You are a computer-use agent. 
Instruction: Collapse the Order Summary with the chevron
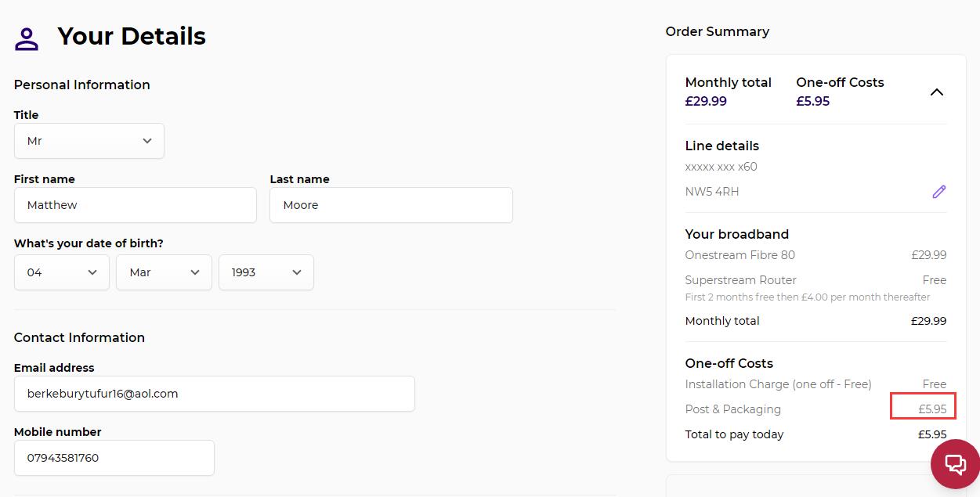pos(936,92)
